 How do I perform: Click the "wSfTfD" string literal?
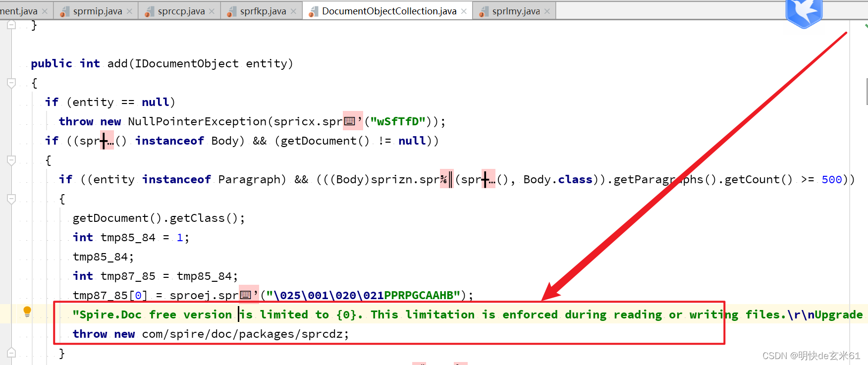pyautogui.click(x=398, y=121)
